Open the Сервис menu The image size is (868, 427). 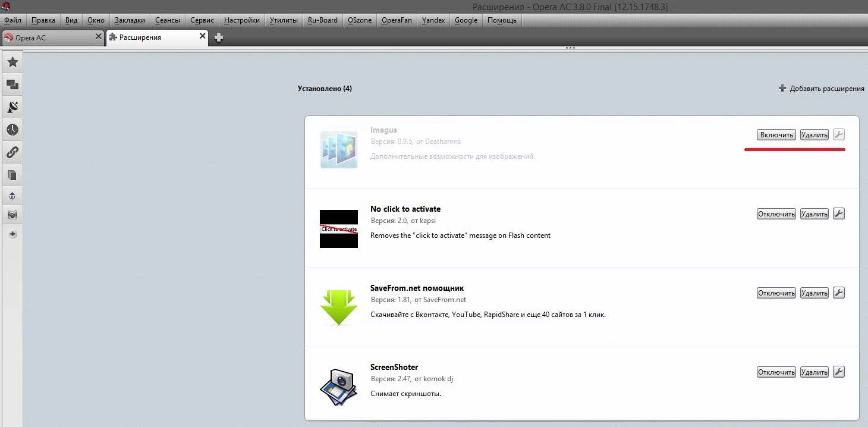tap(202, 20)
